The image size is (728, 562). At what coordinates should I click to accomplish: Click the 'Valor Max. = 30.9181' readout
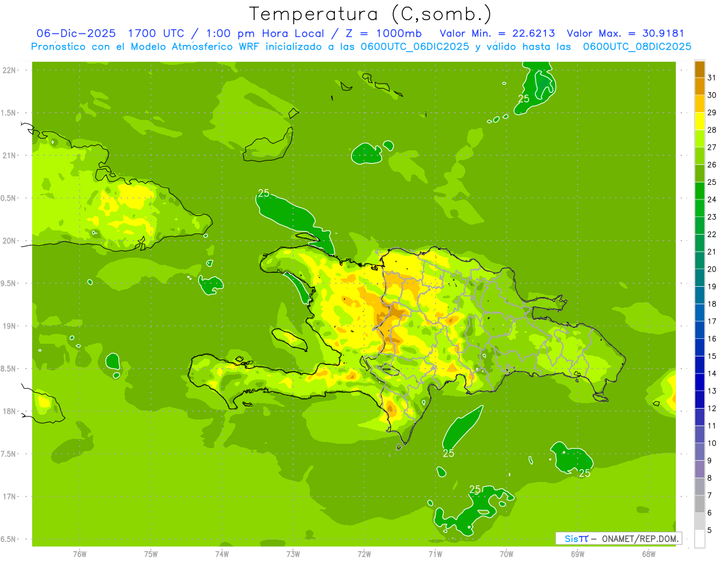coord(625,33)
